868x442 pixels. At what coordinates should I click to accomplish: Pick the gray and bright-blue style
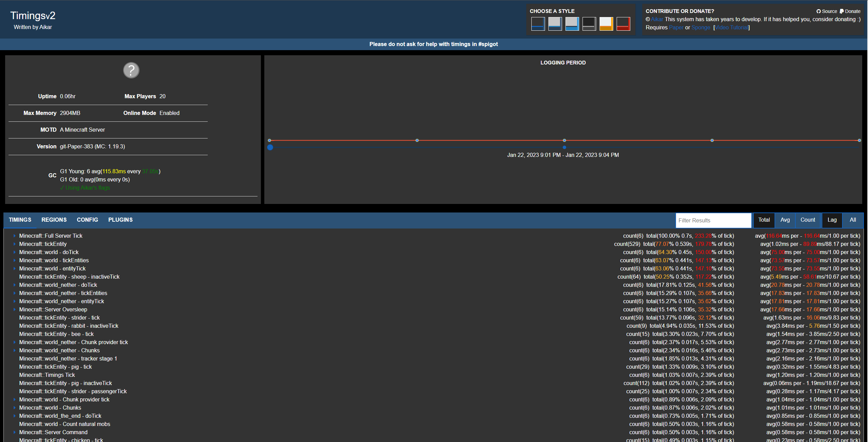point(572,24)
